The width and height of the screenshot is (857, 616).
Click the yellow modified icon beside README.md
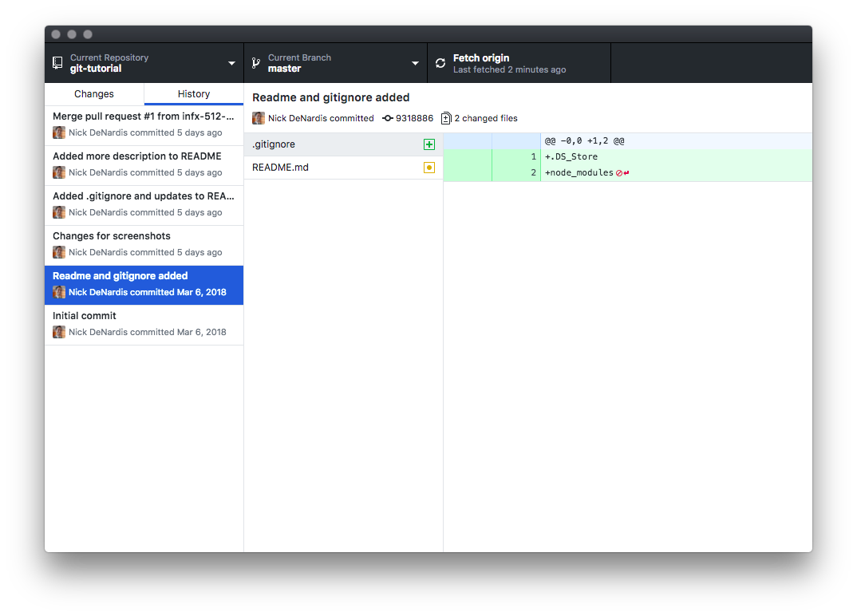(429, 168)
